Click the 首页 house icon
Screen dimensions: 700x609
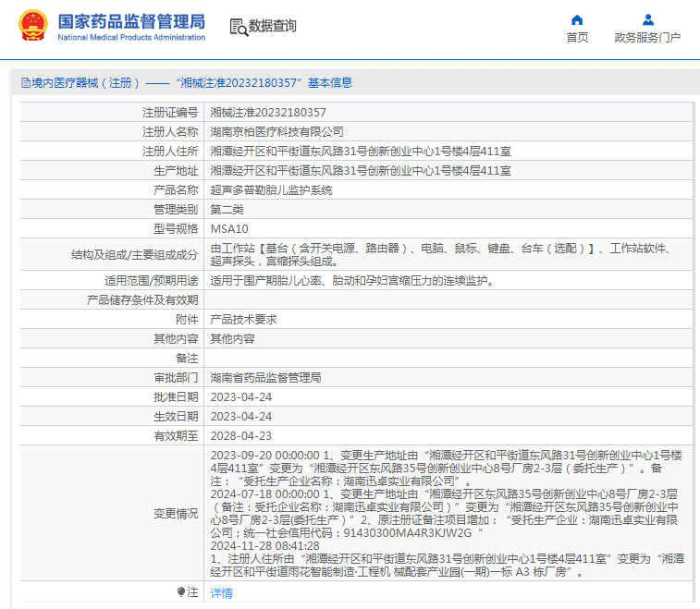(577, 19)
